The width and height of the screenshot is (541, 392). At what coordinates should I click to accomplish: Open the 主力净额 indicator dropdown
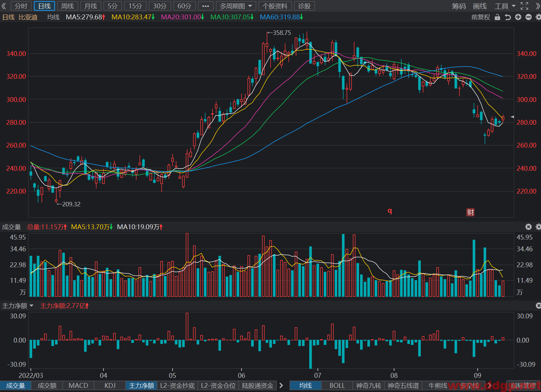[18, 306]
